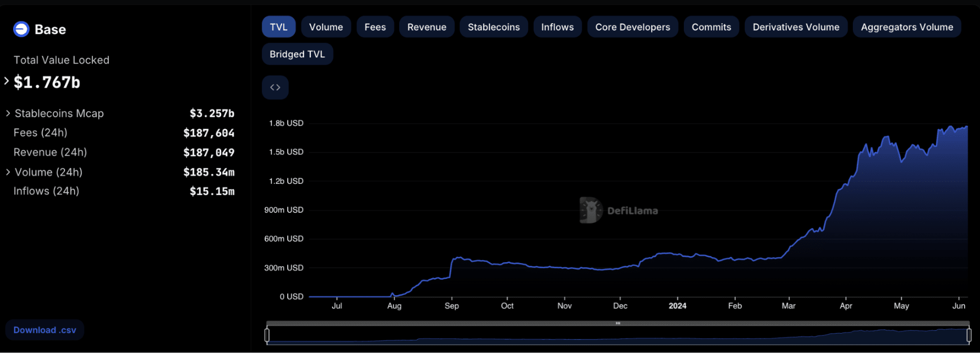Toggle the TVL chart metric
Viewport: 980px width, 354px height.
[278, 27]
